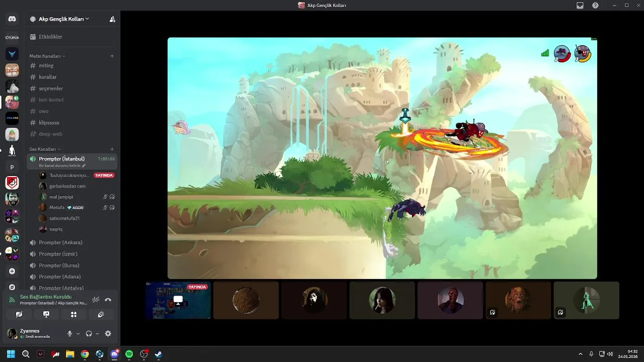644x362 pixels.
Task: Open Discord help question mark icon
Action: [x=596, y=5]
